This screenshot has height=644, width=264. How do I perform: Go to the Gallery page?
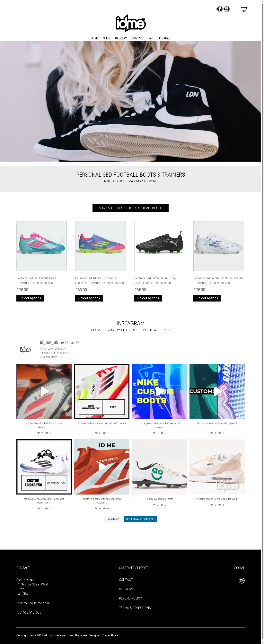[x=121, y=38]
